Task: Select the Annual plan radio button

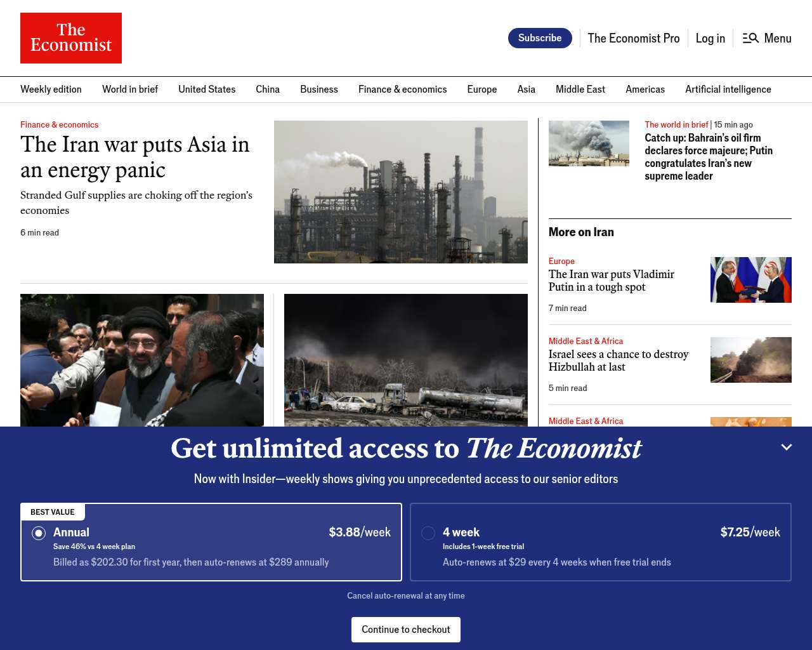Action: click(x=39, y=533)
